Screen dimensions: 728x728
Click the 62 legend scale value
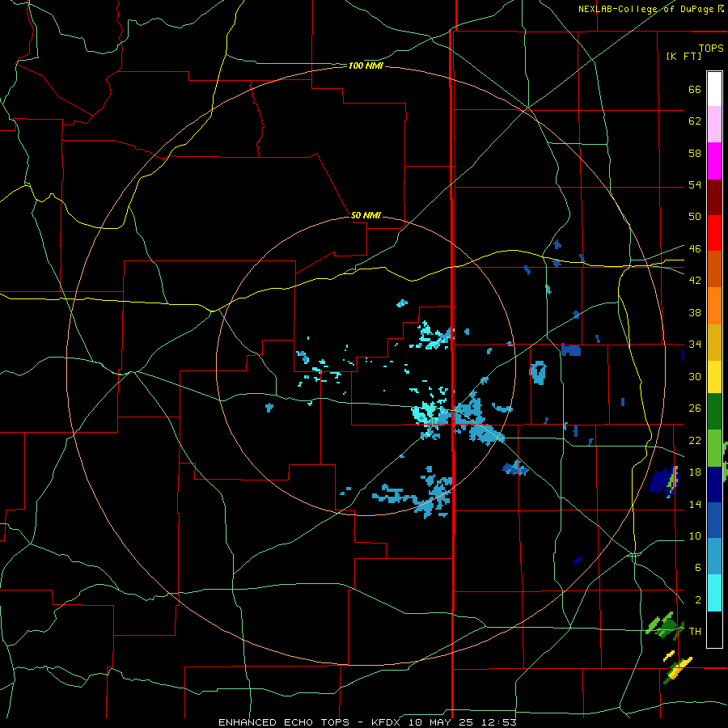pos(695,121)
